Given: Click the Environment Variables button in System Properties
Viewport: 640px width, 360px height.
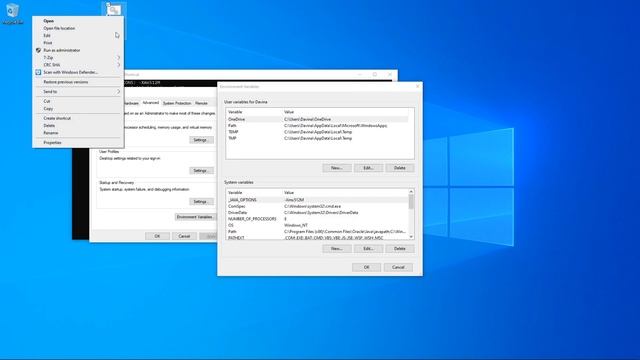Looking at the screenshot, I should click(195, 217).
